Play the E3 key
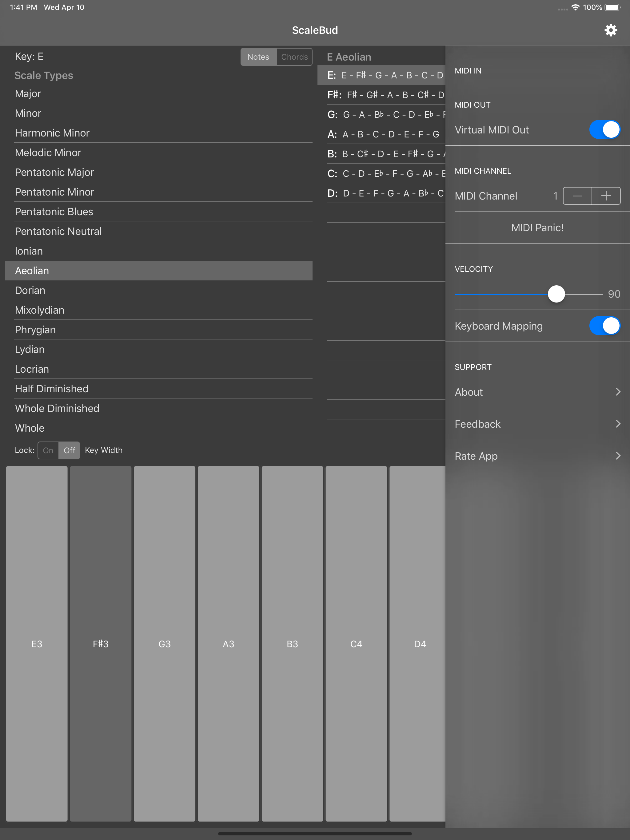 pyautogui.click(x=37, y=644)
